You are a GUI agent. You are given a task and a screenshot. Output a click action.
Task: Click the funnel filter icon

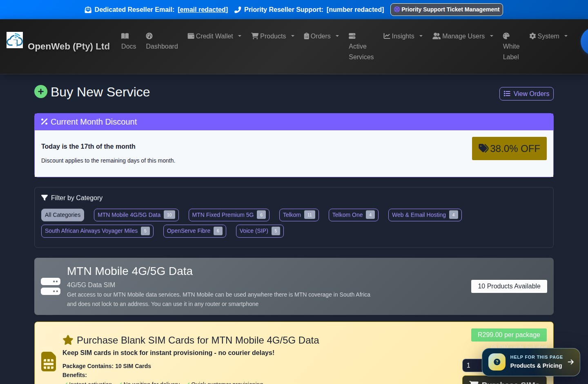(45, 198)
